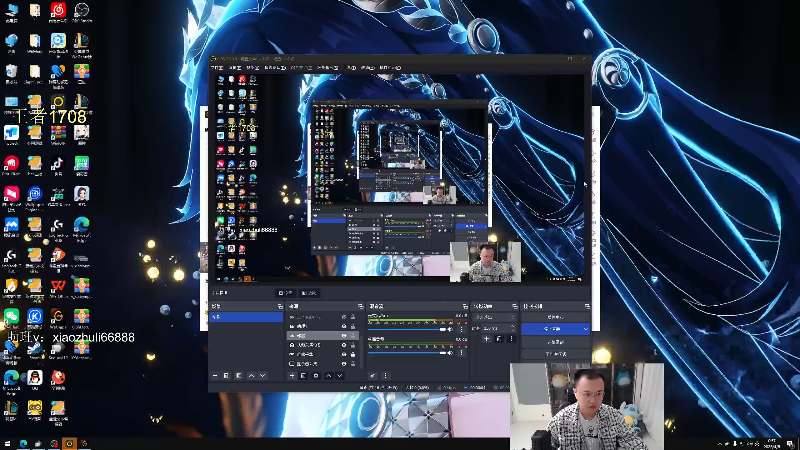
Task: Open WPS Office desktop shortcut
Action: [x=58, y=288]
